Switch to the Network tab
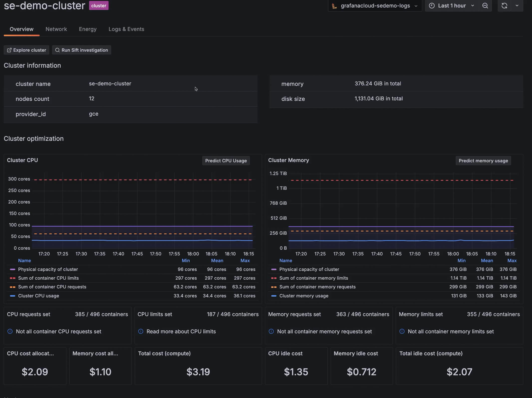The image size is (532, 398). 56,29
